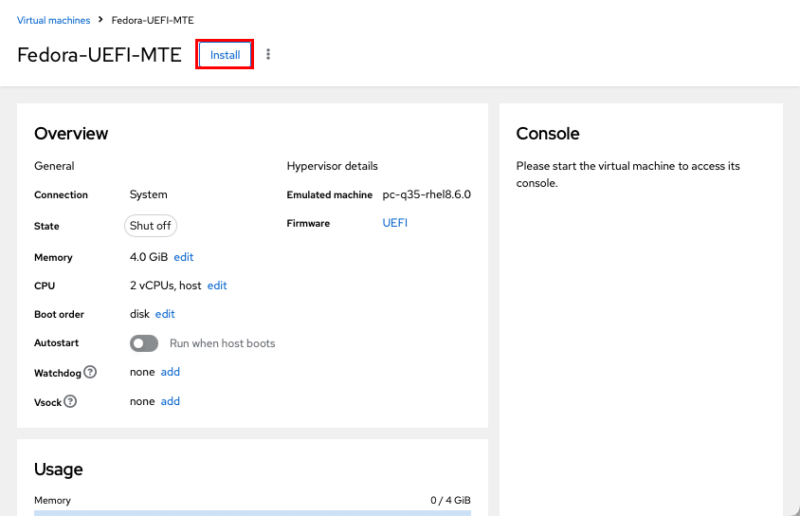This screenshot has width=800, height=516.
Task: Click the Console panel heading
Action: 547,133
